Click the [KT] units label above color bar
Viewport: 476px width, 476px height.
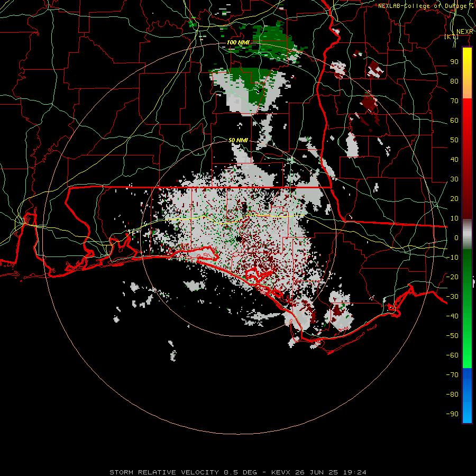(x=452, y=36)
